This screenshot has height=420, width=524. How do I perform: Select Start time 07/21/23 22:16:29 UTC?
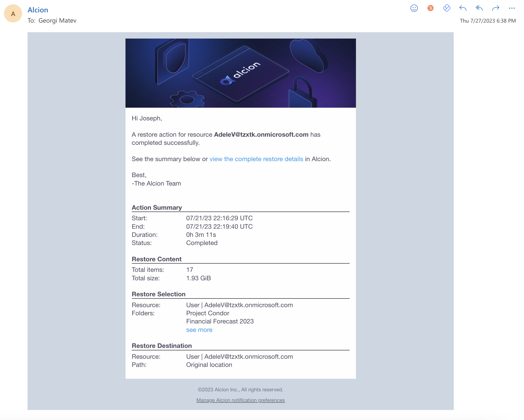tap(219, 218)
